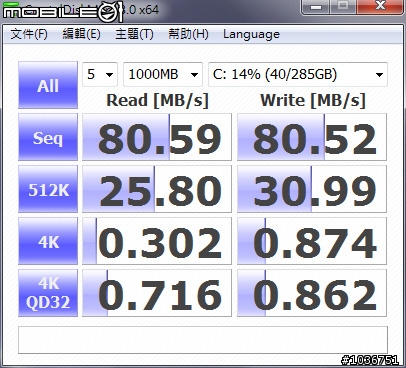This screenshot has height=368, width=406.
Task: Close the CrystalDiskMark window
Action: [x=379, y=7]
